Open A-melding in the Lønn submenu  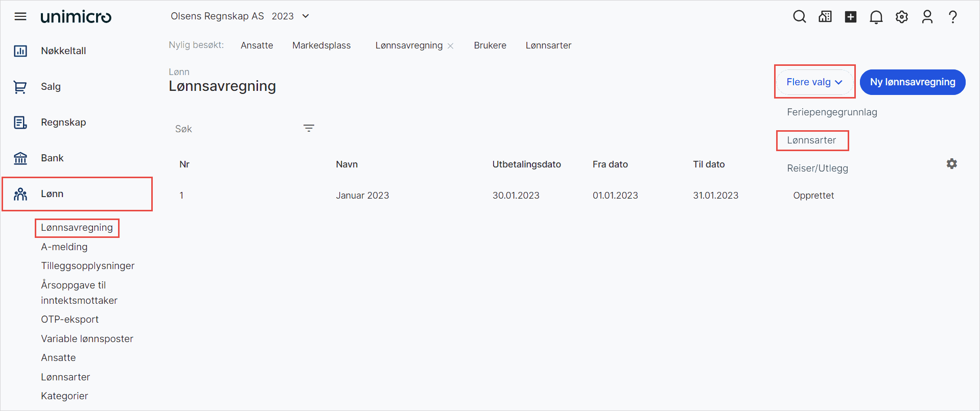[x=64, y=247]
